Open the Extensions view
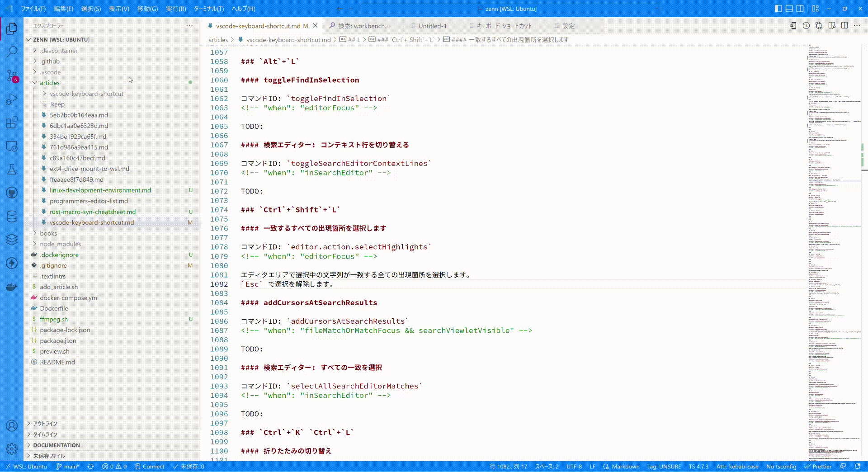This screenshot has height=472, width=868. point(12,123)
